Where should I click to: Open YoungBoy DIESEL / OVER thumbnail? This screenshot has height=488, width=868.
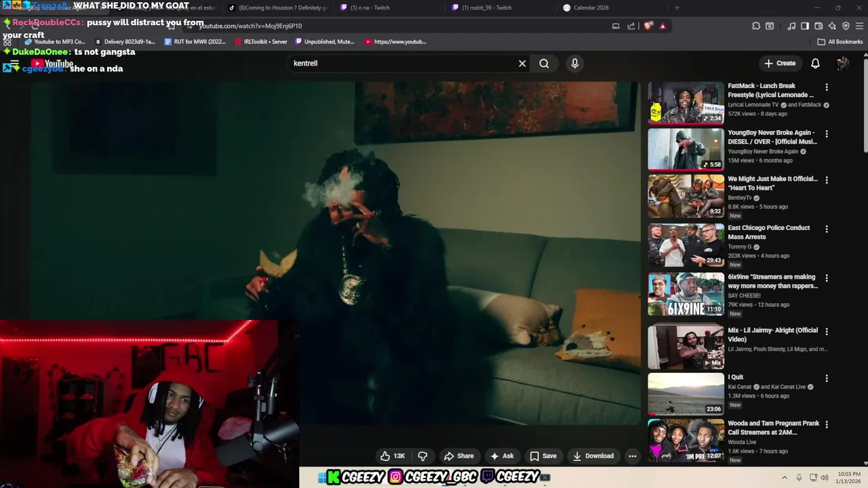(686, 149)
